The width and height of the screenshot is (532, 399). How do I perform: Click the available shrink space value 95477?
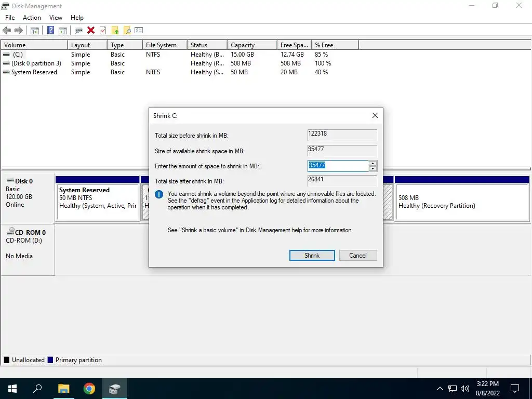[342, 150]
